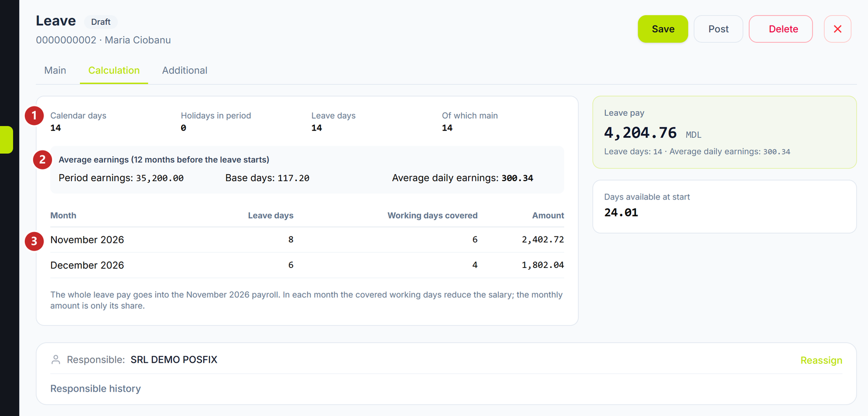Open the Additional tab
This screenshot has height=416, width=868.
185,71
